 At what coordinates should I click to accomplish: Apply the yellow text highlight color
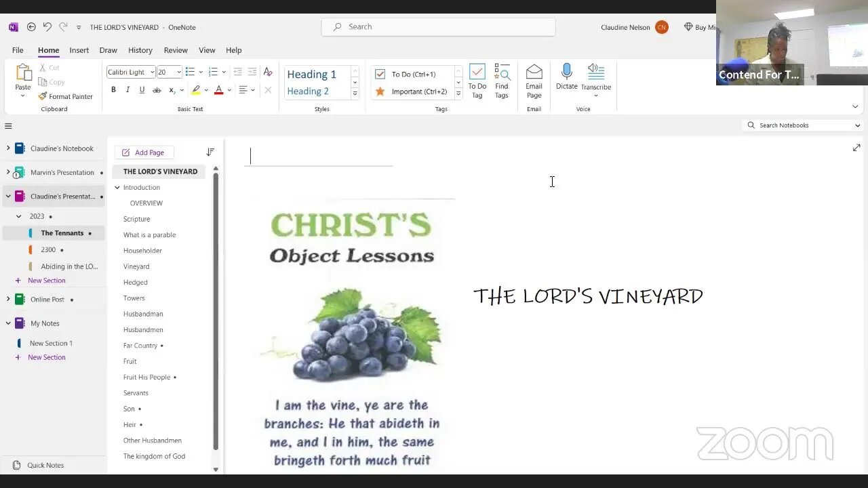coord(196,89)
